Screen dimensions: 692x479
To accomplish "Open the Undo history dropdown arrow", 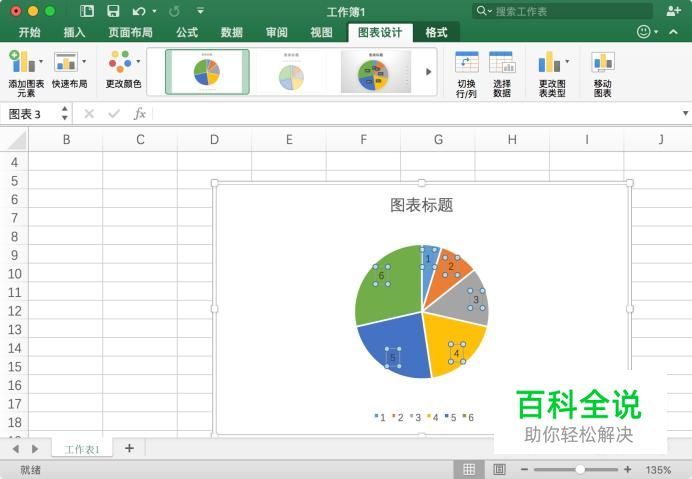I will click(154, 11).
